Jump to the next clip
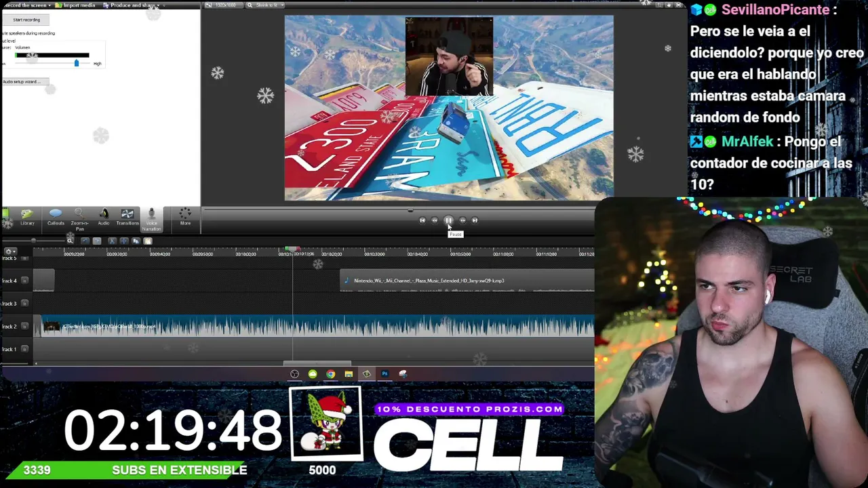Screen dimensions: 868x488 tap(475, 220)
